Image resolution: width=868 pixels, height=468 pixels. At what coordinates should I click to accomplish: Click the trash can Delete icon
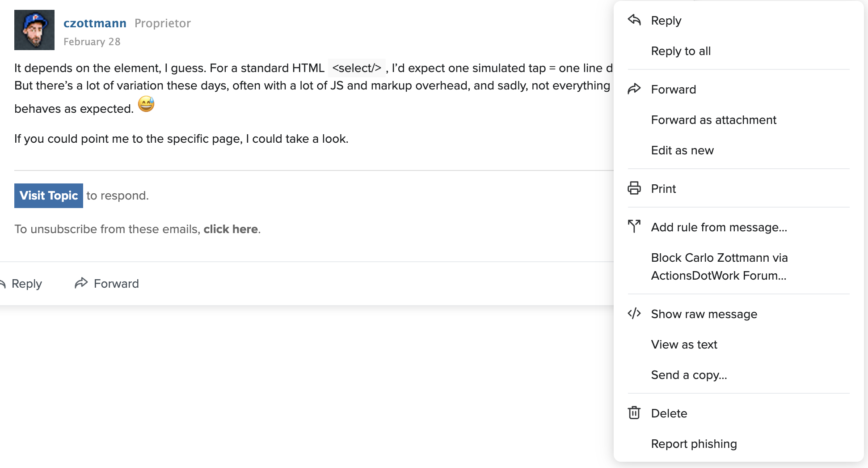[634, 413]
